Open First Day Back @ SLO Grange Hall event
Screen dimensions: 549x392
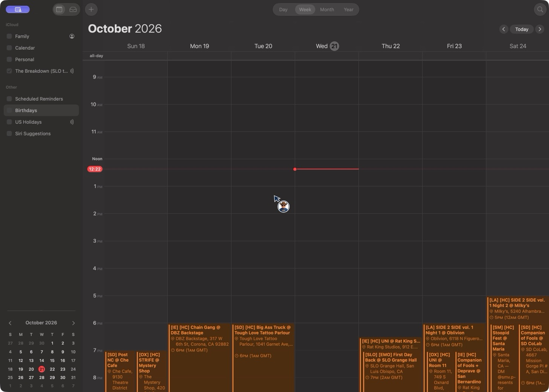pos(392,371)
